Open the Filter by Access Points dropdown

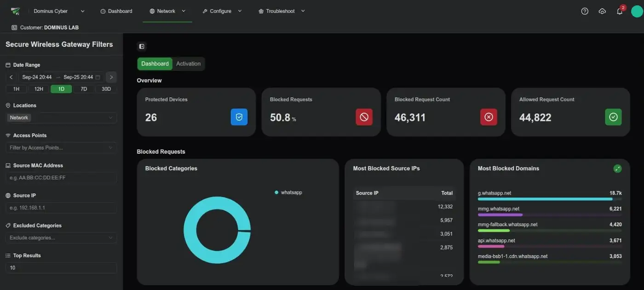[x=61, y=148]
